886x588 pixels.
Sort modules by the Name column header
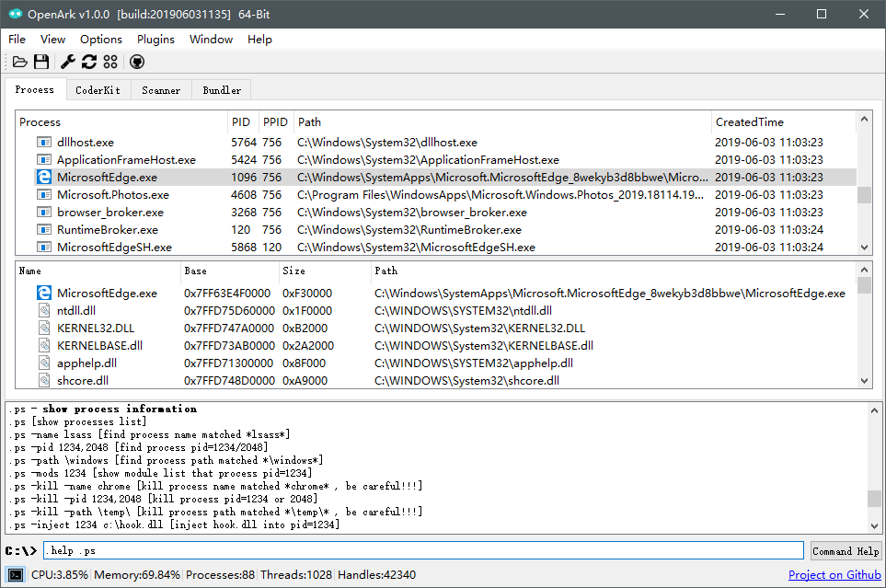click(x=98, y=271)
